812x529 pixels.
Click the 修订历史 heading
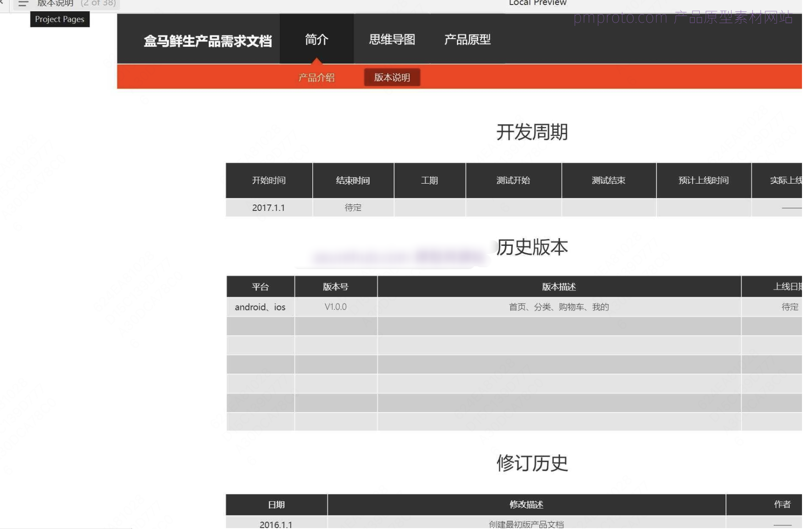click(x=532, y=463)
